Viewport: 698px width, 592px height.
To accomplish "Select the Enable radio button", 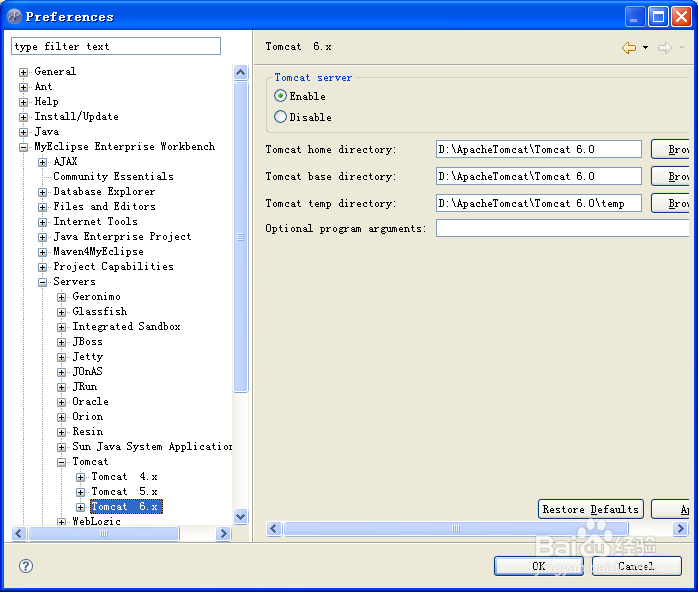I will tap(280, 96).
